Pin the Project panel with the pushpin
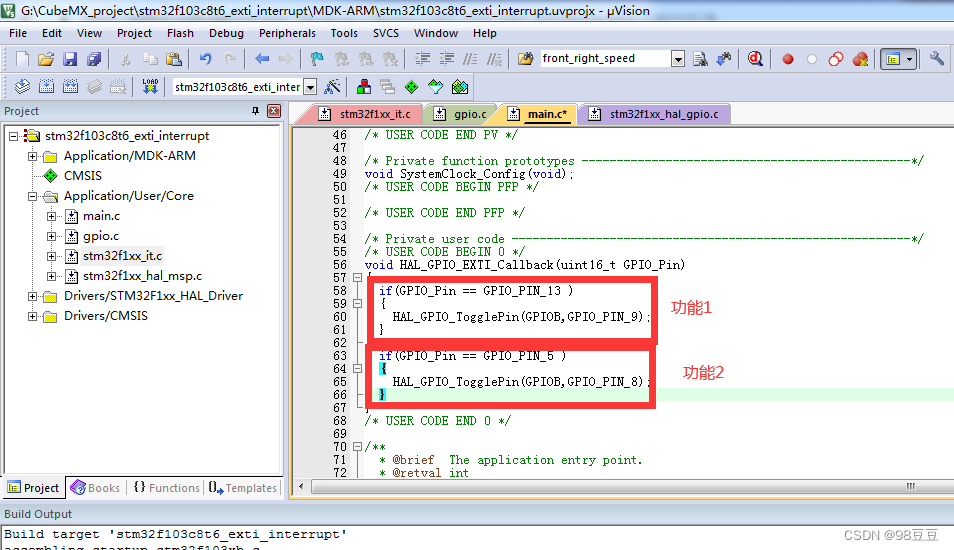This screenshot has width=954, height=550. (255, 111)
